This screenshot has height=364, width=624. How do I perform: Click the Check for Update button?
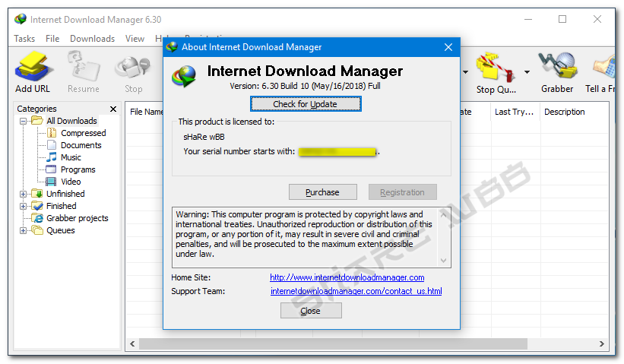tap(306, 104)
